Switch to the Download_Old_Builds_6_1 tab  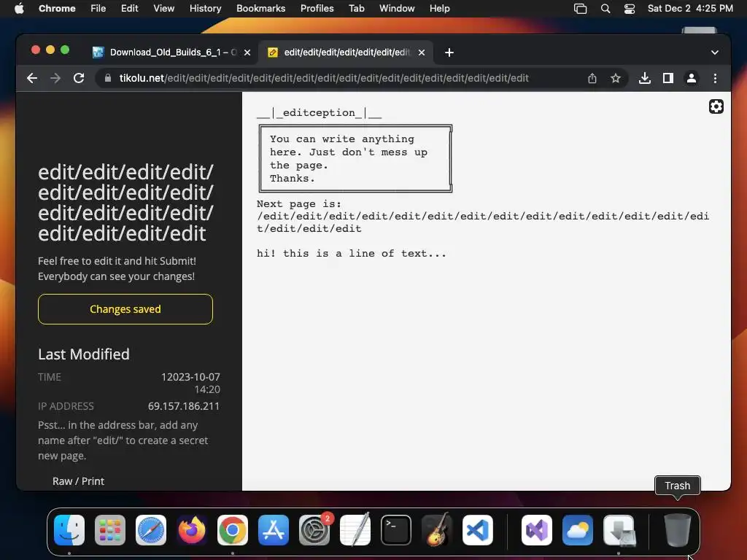[172, 52]
